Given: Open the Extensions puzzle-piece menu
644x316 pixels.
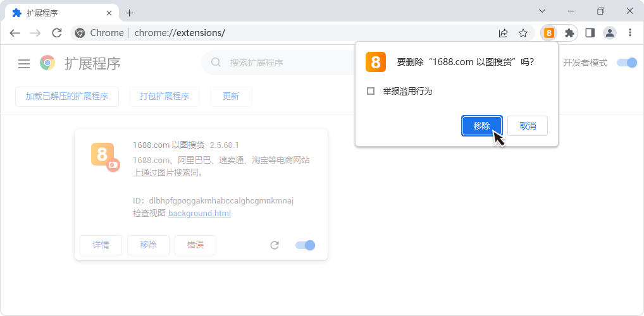Looking at the screenshot, I should pyautogui.click(x=569, y=33).
